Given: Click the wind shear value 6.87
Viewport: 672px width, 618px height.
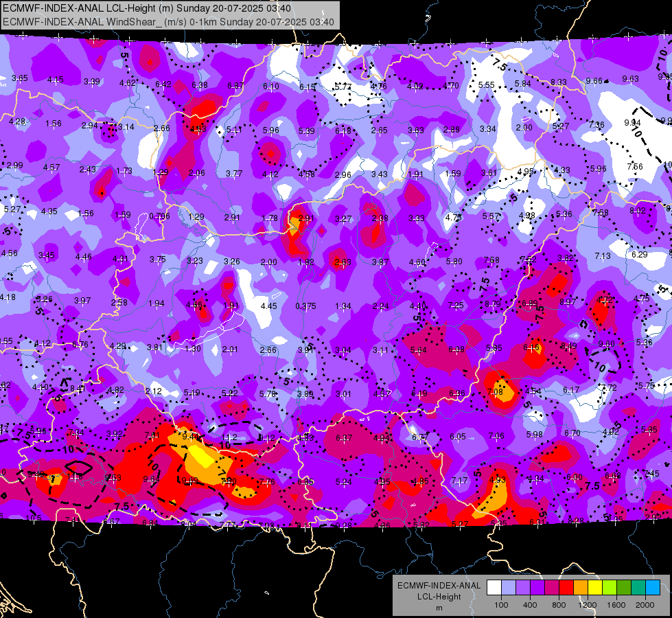Looking at the screenshot, I should coord(235,85).
